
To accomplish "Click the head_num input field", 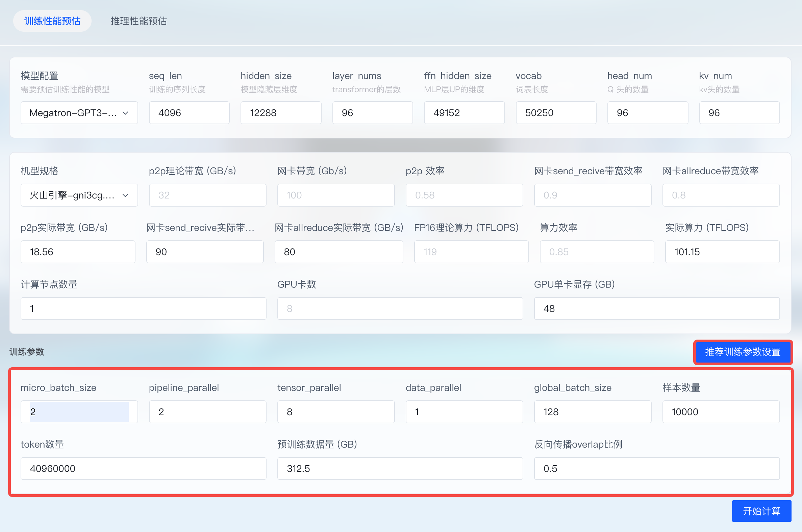I will pos(648,113).
